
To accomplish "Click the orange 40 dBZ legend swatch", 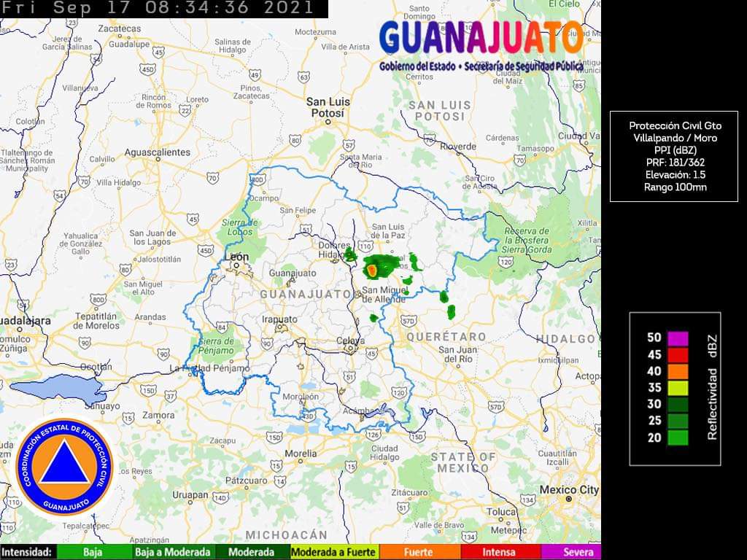I will [x=678, y=371].
